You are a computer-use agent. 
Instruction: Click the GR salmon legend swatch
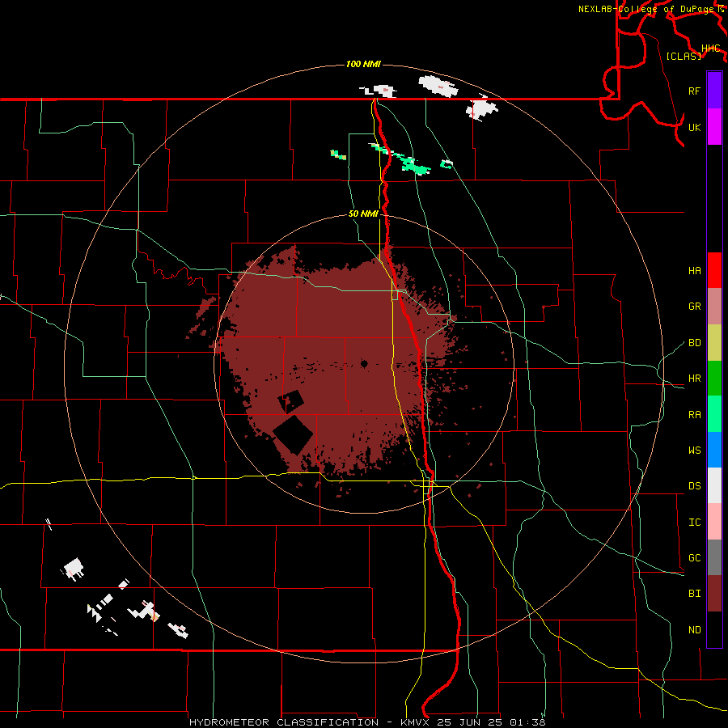click(x=714, y=307)
